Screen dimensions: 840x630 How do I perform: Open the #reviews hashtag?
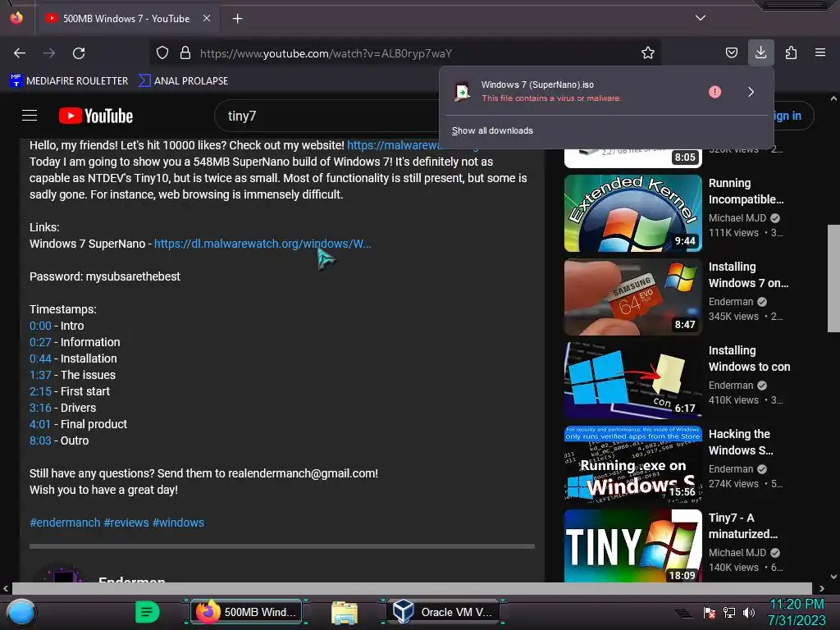click(x=126, y=523)
